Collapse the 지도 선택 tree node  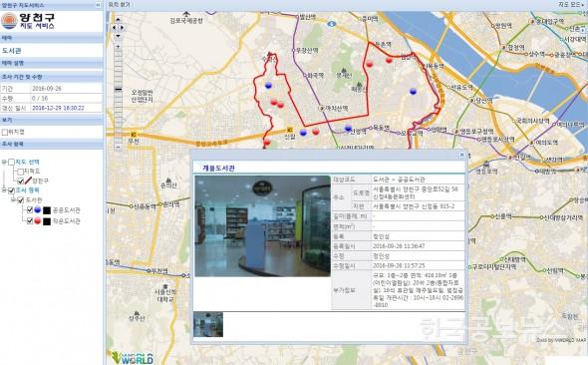tap(4, 162)
